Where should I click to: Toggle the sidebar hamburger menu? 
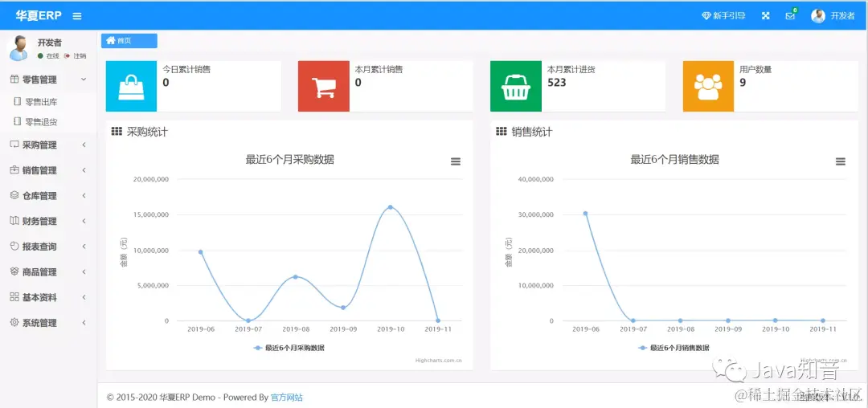point(77,16)
